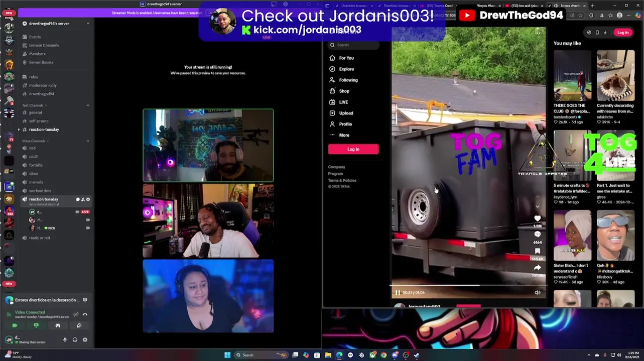Join the fortnite voice channel
This screenshot has width=644, height=361.
[36, 165]
